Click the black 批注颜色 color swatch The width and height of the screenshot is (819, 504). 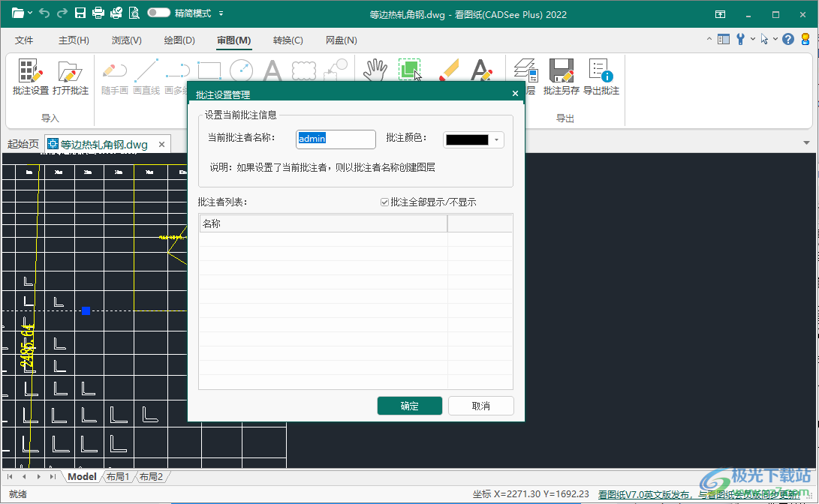[x=467, y=139]
